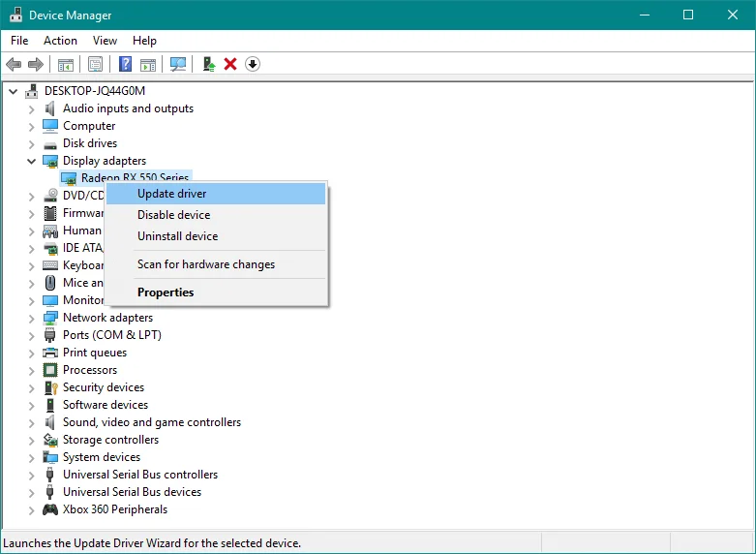756x554 pixels.
Task: Click the Radeon RX 550 device icon
Action: [x=69, y=178]
